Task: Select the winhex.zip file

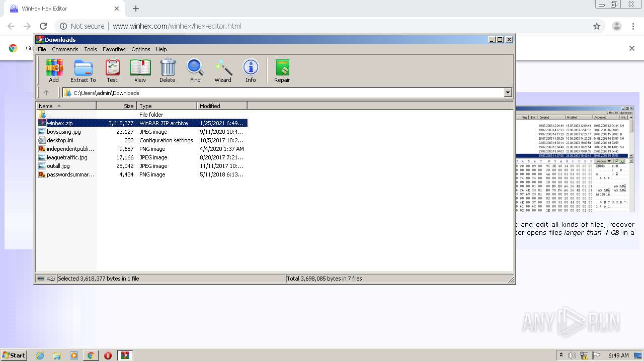Action: tap(142, 123)
